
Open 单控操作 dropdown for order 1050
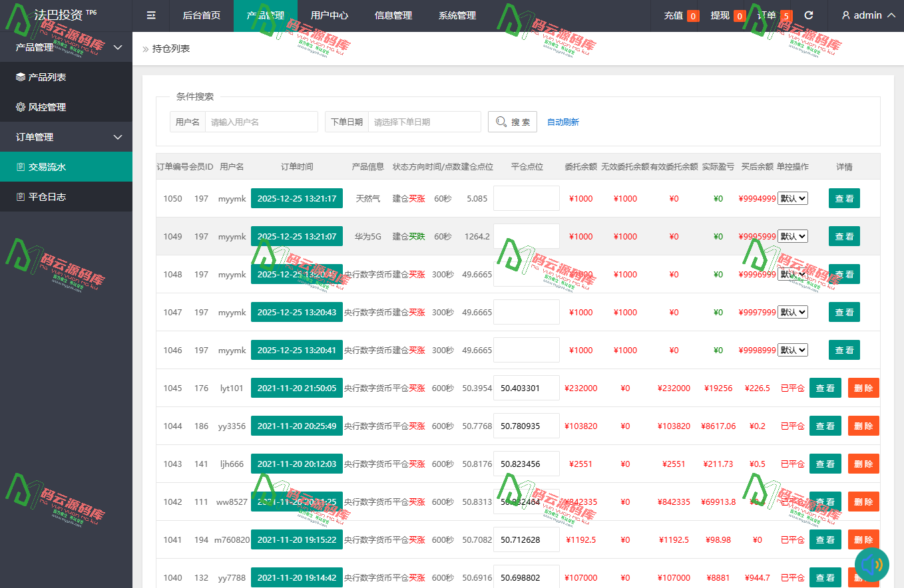(792, 198)
